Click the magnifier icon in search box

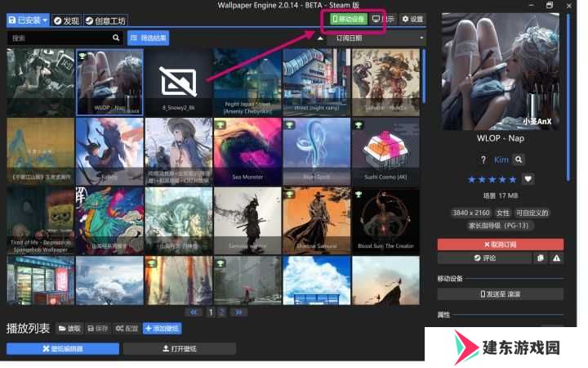pos(116,38)
